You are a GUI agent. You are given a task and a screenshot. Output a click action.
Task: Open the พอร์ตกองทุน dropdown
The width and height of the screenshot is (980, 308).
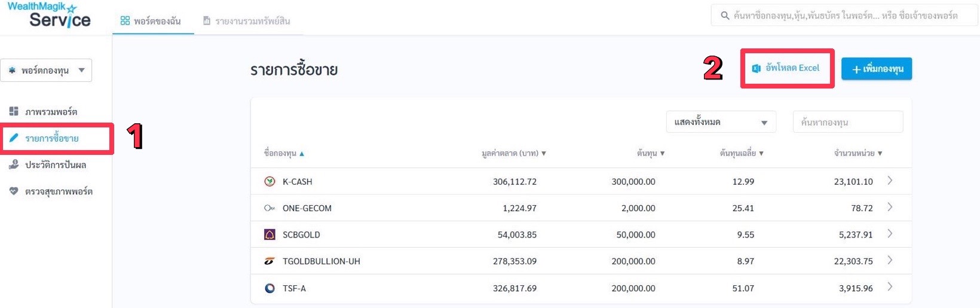tap(46, 70)
